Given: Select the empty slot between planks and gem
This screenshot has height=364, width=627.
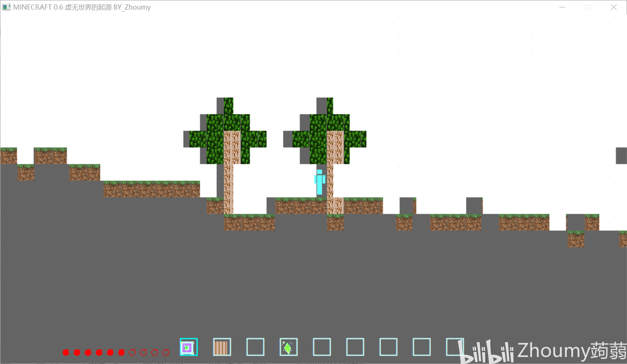Looking at the screenshot, I should tap(255, 347).
